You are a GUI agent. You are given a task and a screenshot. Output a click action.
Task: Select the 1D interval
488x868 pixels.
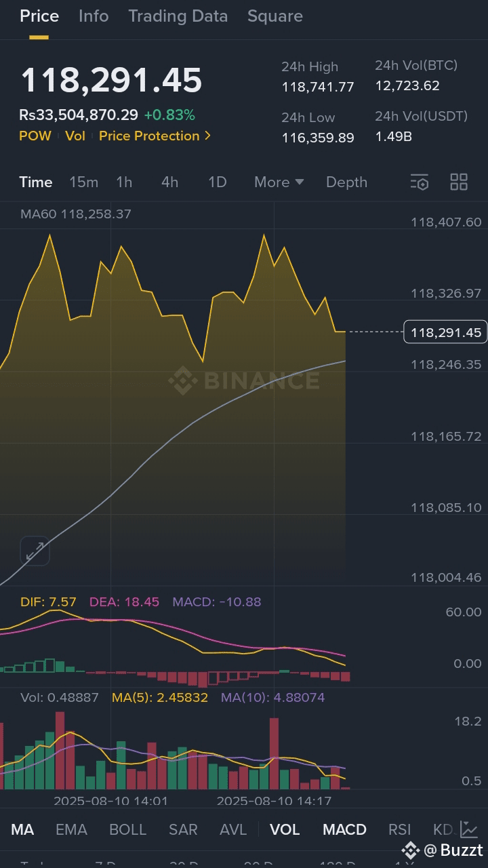(x=217, y=182)
